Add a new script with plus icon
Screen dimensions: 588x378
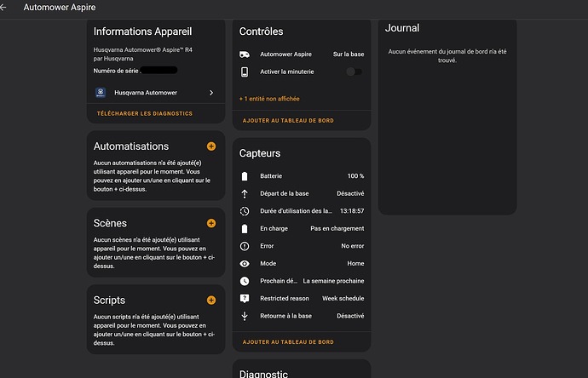(211, 300)
